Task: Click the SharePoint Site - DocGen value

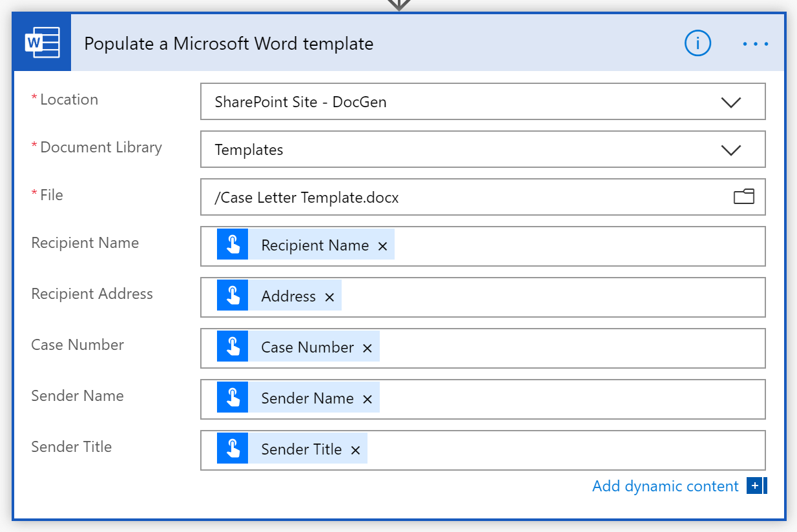Action: click(300, 102)
